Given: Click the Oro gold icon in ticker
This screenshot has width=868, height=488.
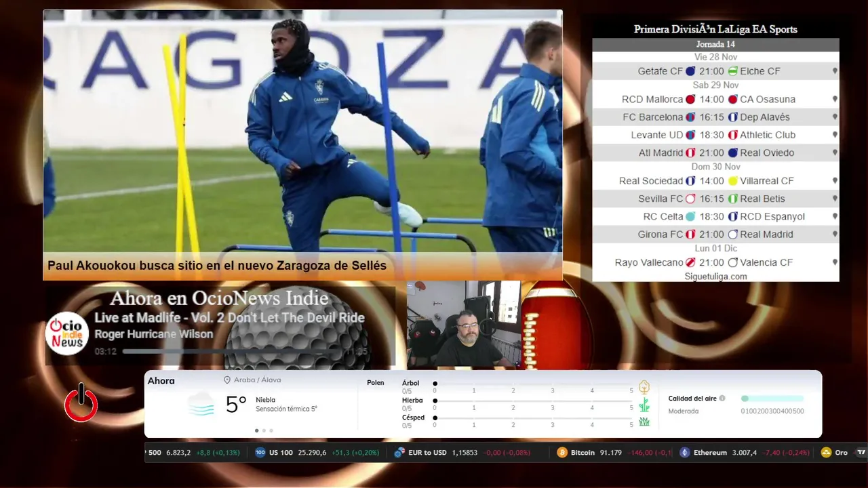Looking at the screenshot, I should pos(826,453).
